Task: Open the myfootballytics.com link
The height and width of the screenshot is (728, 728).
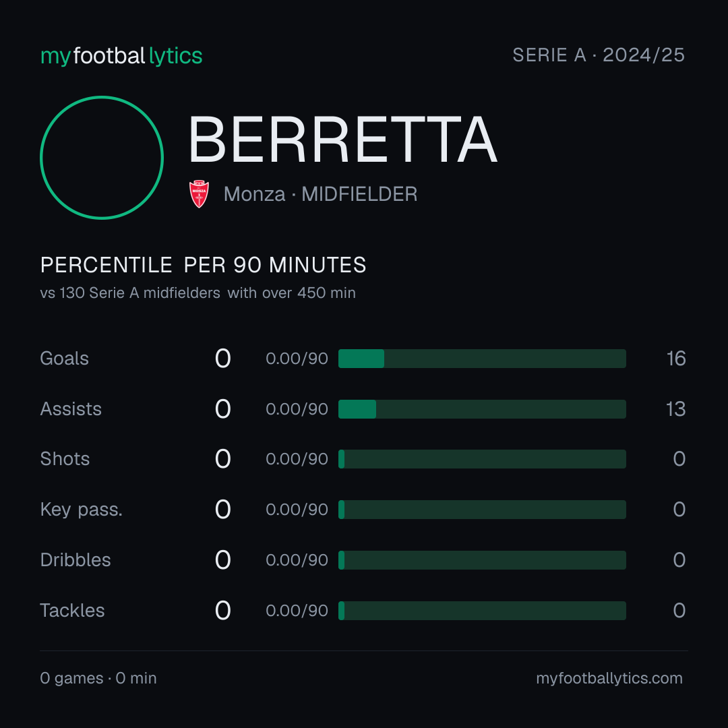Action: pos(609,678)
